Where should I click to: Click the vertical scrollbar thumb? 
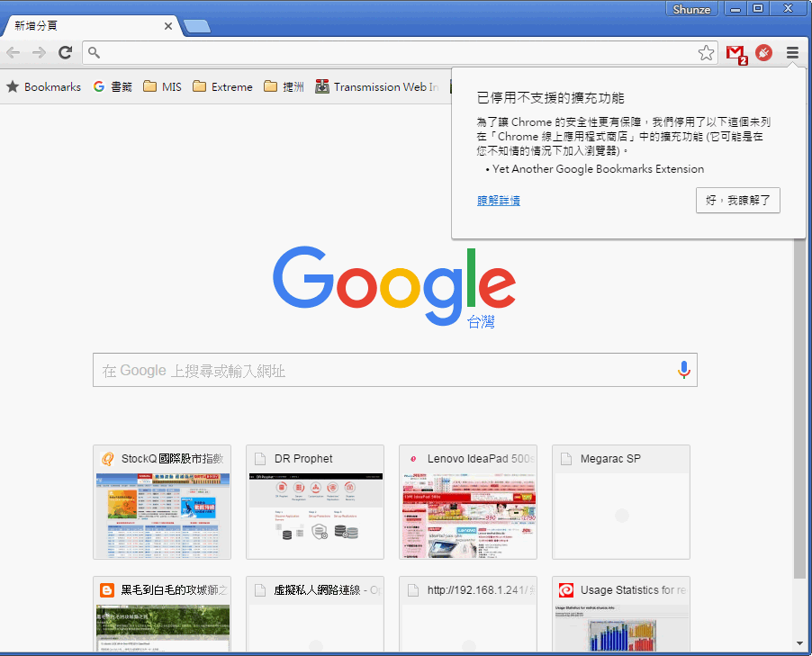[800, 408]
